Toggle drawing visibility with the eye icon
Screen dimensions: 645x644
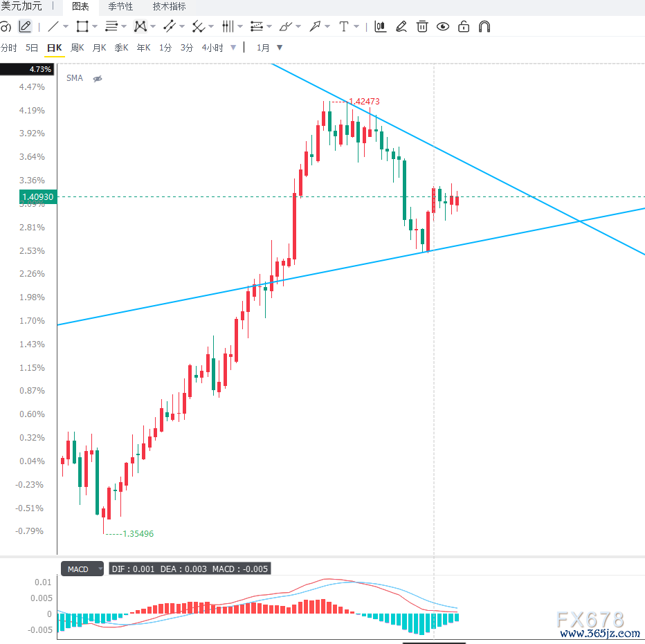443,27
